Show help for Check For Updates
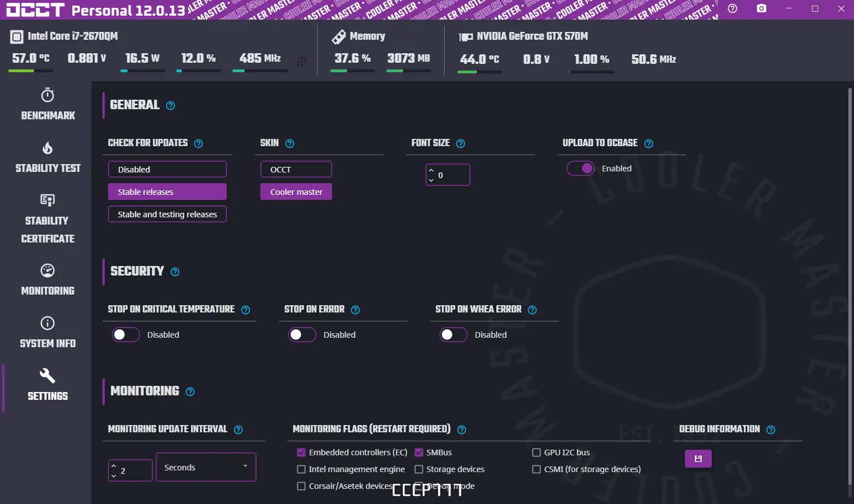854x504 pixels. pyautogui.click(x=198, y=143)
